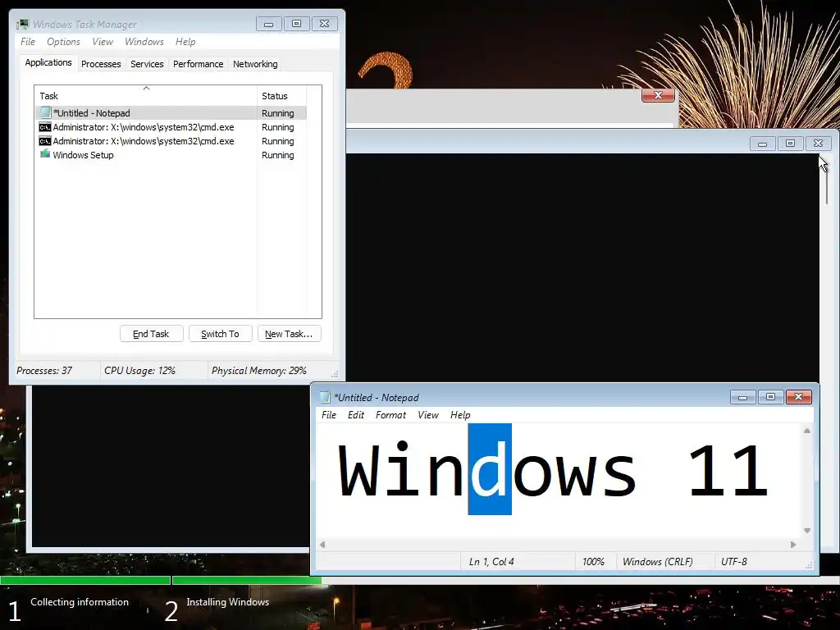The width and height of the screenshot is (840, 630).
Task: Open Task Manager File menu
Action: point(28,42)
